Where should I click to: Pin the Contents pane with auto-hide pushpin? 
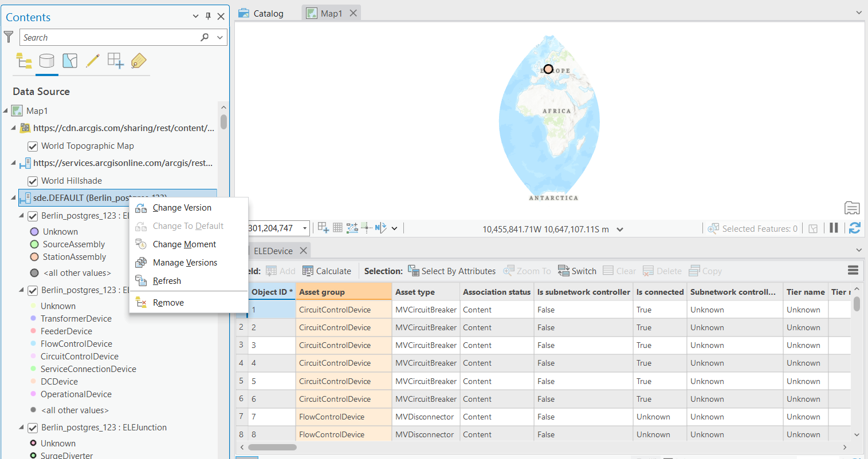[x=208, y=17]
